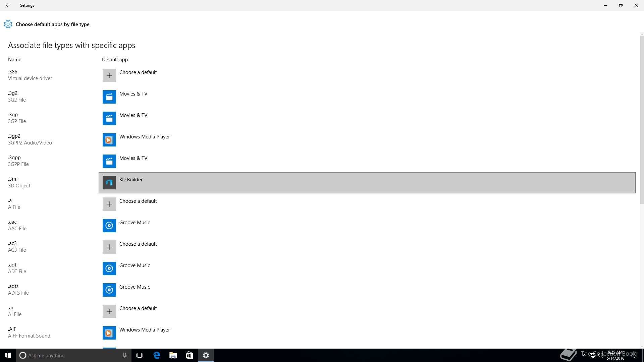
Task: Click the Name column header
Action: click(x=15, y=60)
